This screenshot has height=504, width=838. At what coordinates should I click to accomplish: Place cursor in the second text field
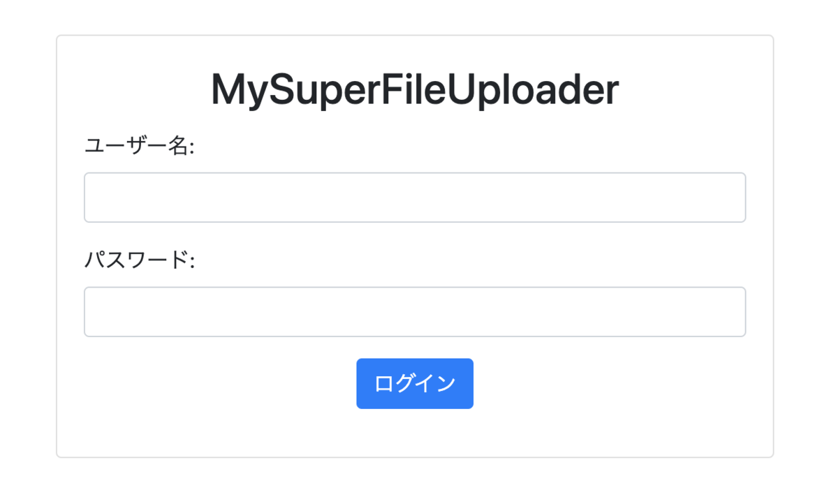(x=415, y=311)
